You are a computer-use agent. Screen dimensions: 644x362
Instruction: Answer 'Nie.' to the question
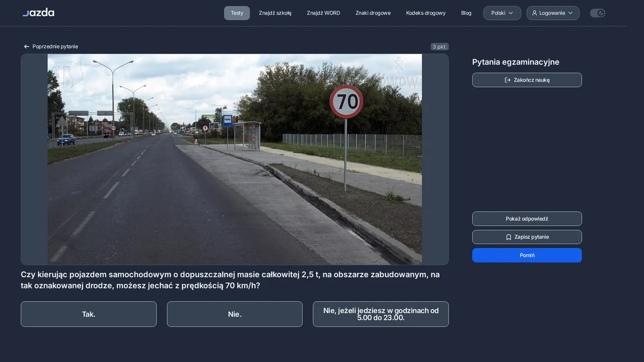click(x=235, y=314)
